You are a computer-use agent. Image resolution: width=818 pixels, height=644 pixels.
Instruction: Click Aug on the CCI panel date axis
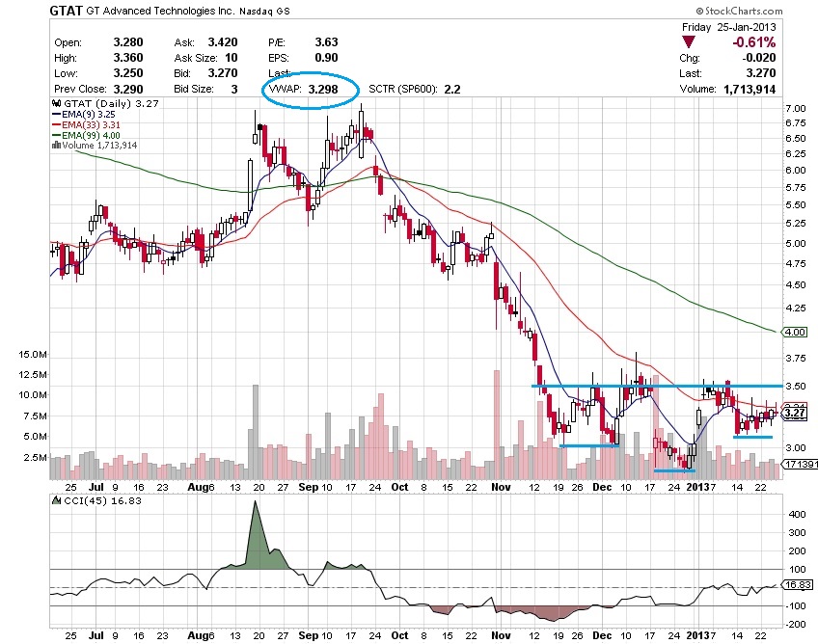tap(199, 635)
